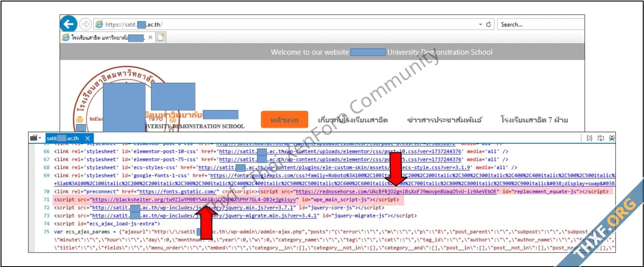Open the ข่าวสารประชาสัมพันธ์ menu item
Viewport: 644px width, 267px height.
pos(444,120)
